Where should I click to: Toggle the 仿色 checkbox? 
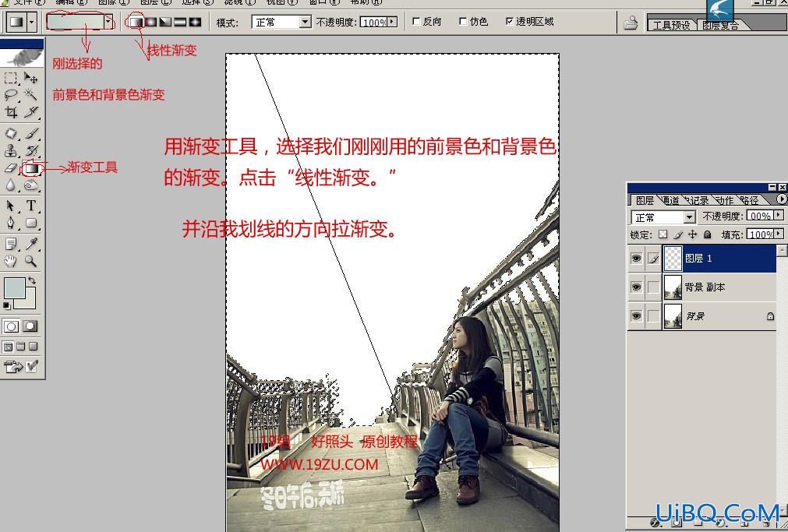[x=463, y=21]
